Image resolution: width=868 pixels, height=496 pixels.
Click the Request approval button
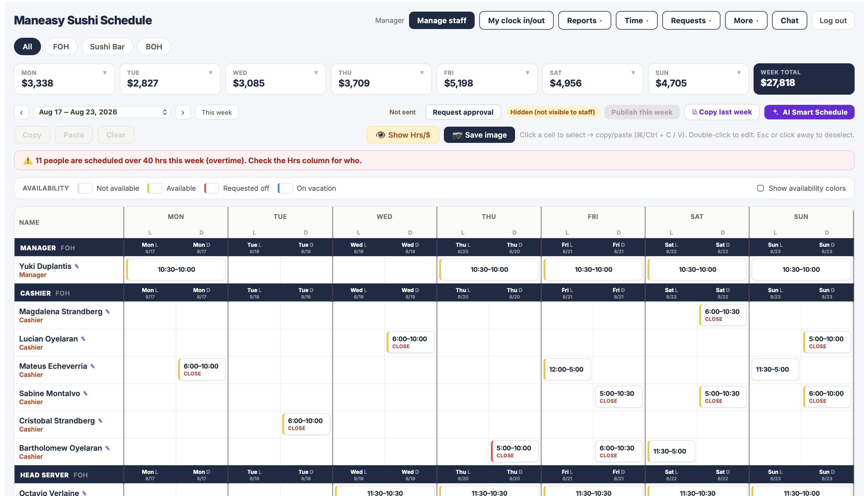point(463,112)
